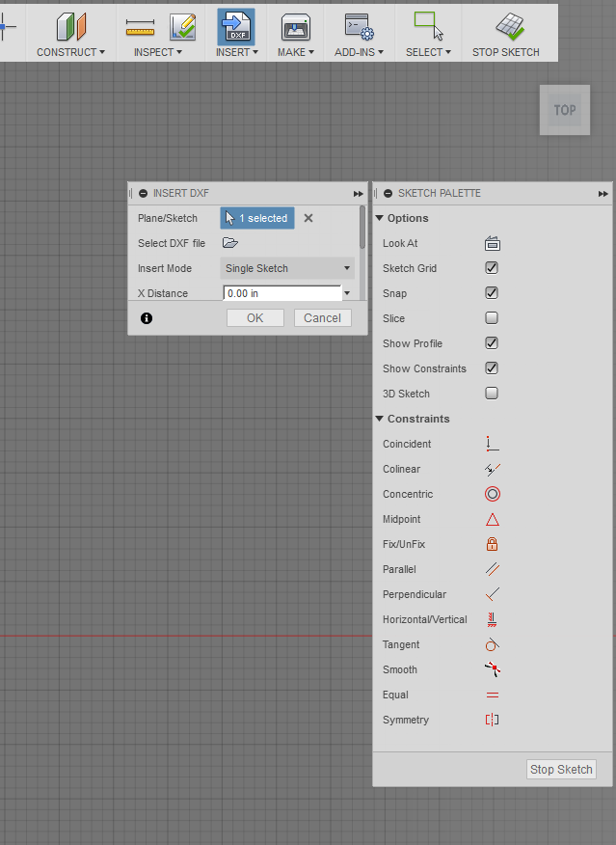The width and height of the screenshot is (616, 845).
Task: Click the X Distance input field
Action: pyautogui.click(x=282, y=293)
